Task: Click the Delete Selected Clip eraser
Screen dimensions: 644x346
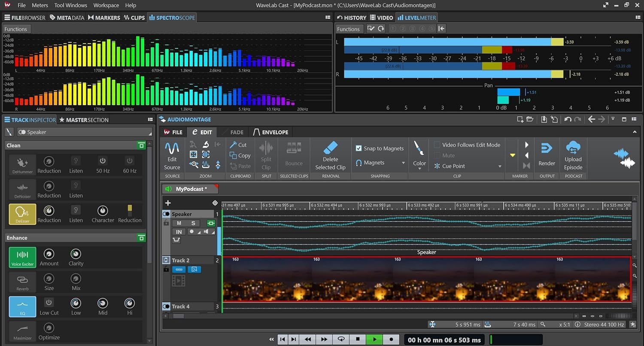Action: 330,148
